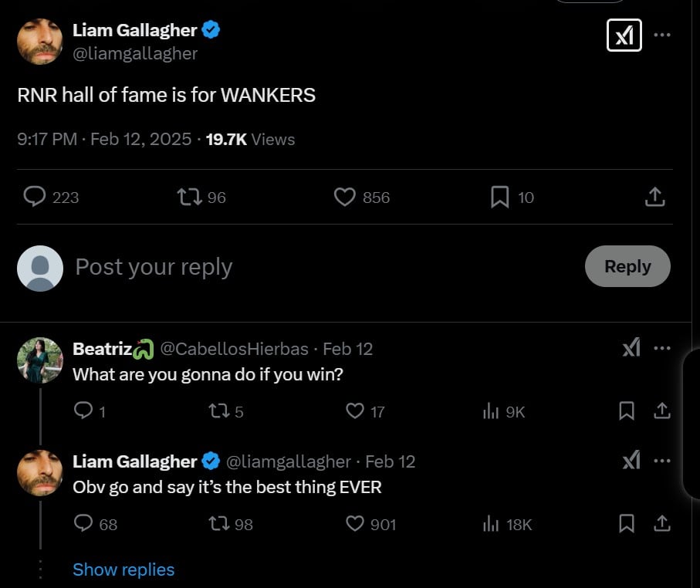Like the main post with 856 likes
Screen dimensions: 700x588
click(344, 198)
